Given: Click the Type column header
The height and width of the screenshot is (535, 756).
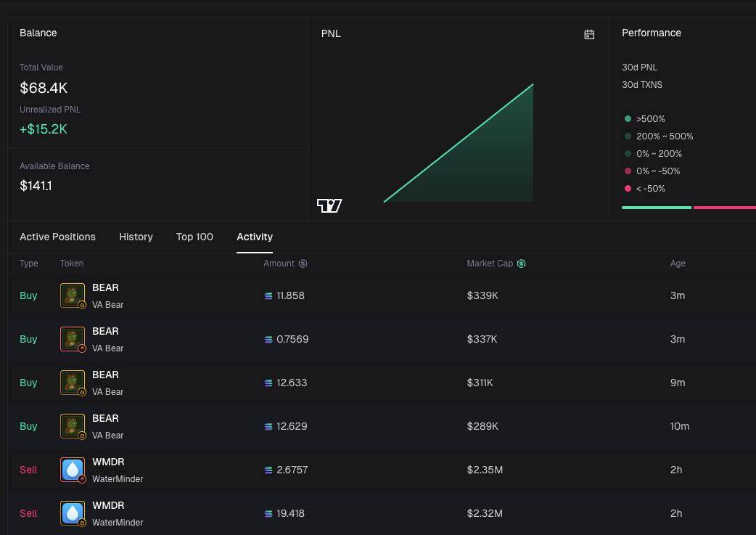Looking at the screenshot, I should [29, 264].
